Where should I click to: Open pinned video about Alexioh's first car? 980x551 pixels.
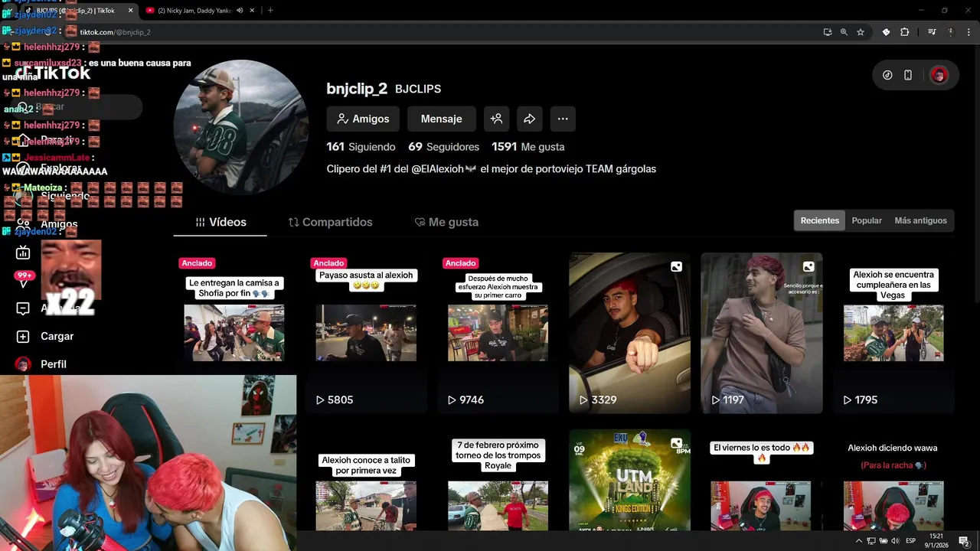(x=498, y=333)
